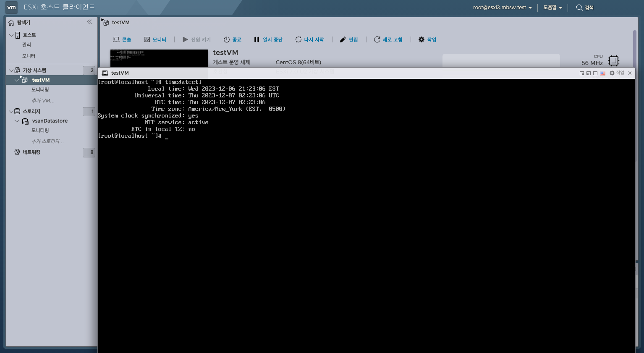Click 새로 고침 refresh button
The image size is (644, 353).
click(388, 39)
